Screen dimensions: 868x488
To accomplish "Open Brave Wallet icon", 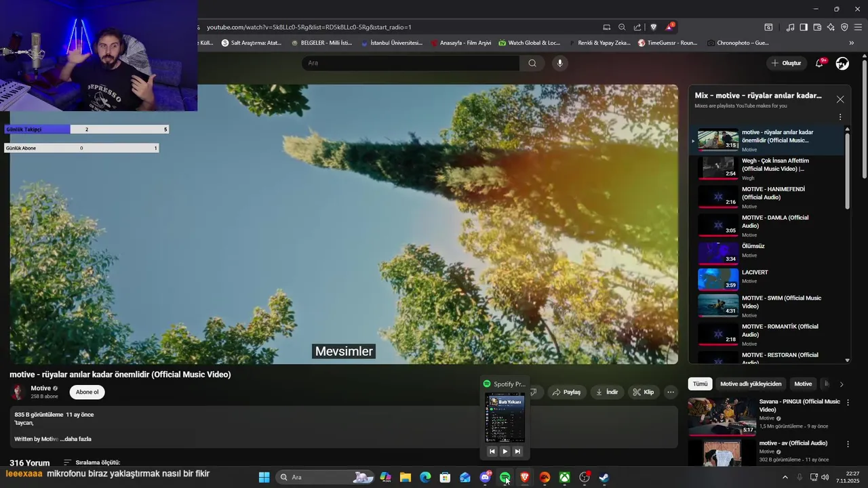I will (817, 27).
